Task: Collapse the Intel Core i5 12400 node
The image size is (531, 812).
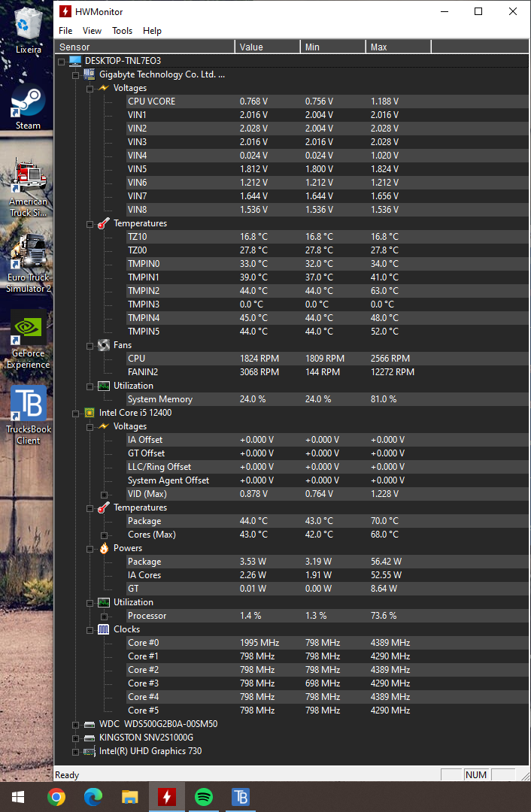Action: 76,413
